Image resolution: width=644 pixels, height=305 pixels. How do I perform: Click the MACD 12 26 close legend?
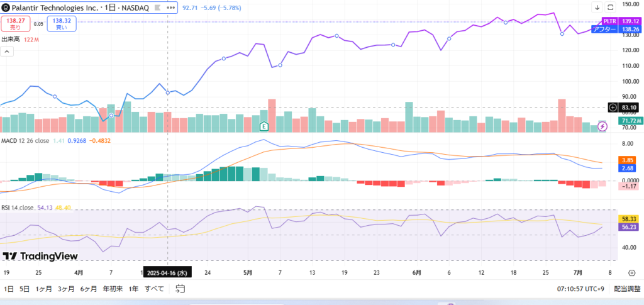click(25, 141)
